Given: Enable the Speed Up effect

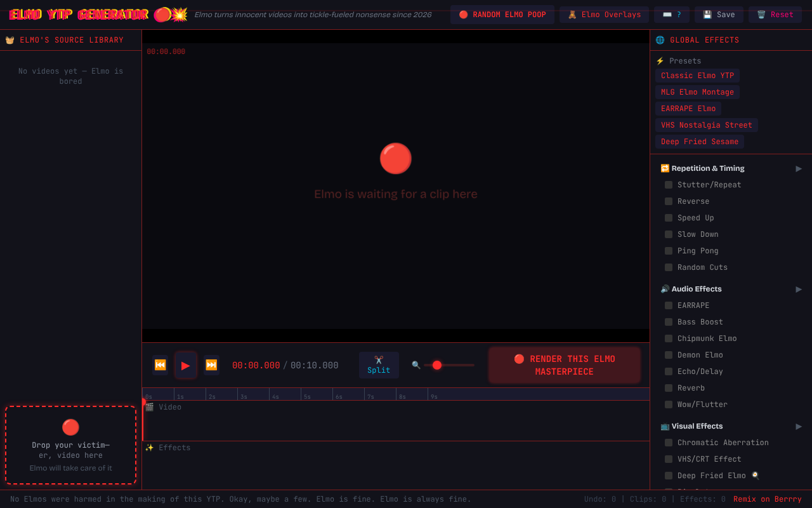Looking at the screenshot, I should (x=669, y=218).
